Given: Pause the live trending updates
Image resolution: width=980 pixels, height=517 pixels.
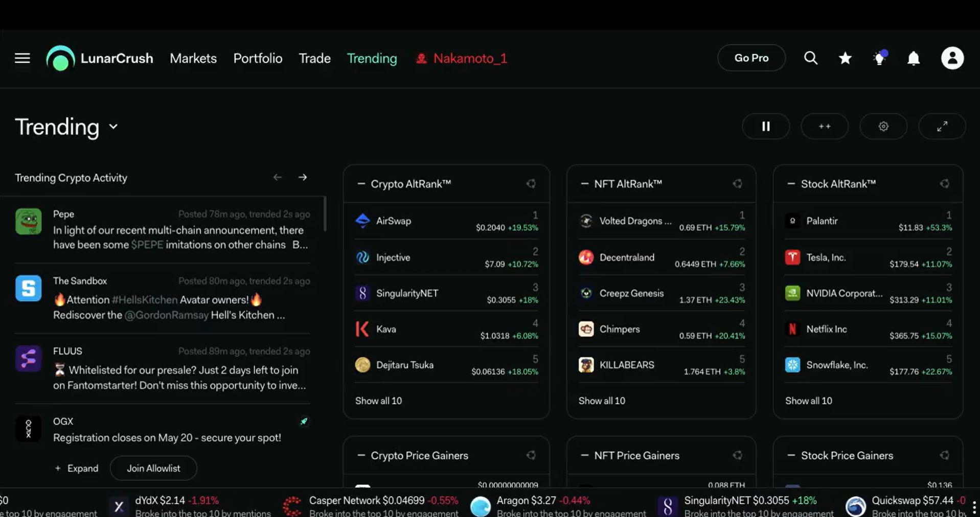Looking at the screenshot, I should [x=765, y=126].
